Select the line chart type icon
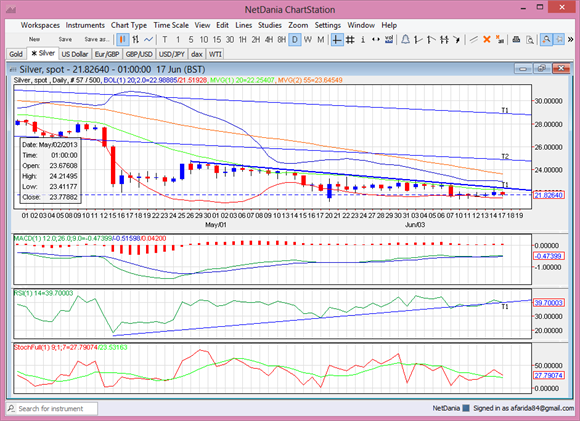Viewport: 580px width, 421px height. (148, 39)
